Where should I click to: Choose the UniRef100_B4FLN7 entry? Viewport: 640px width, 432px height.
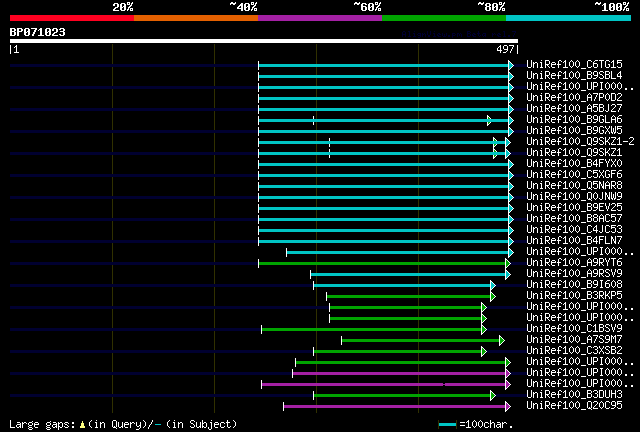574,240
